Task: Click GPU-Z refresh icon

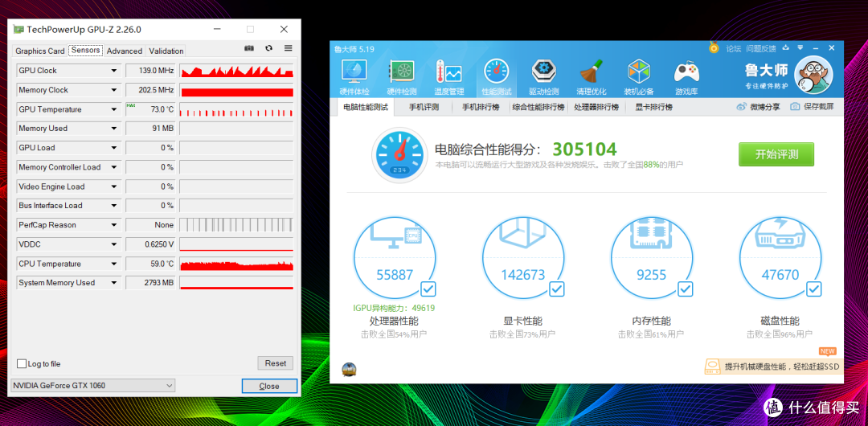Action: pos(268,48)
